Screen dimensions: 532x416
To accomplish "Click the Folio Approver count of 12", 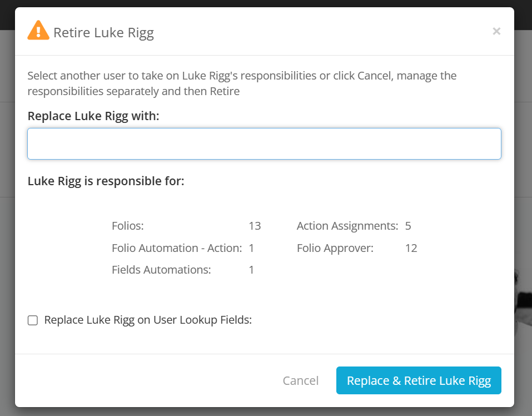I will tap(411, 248).
